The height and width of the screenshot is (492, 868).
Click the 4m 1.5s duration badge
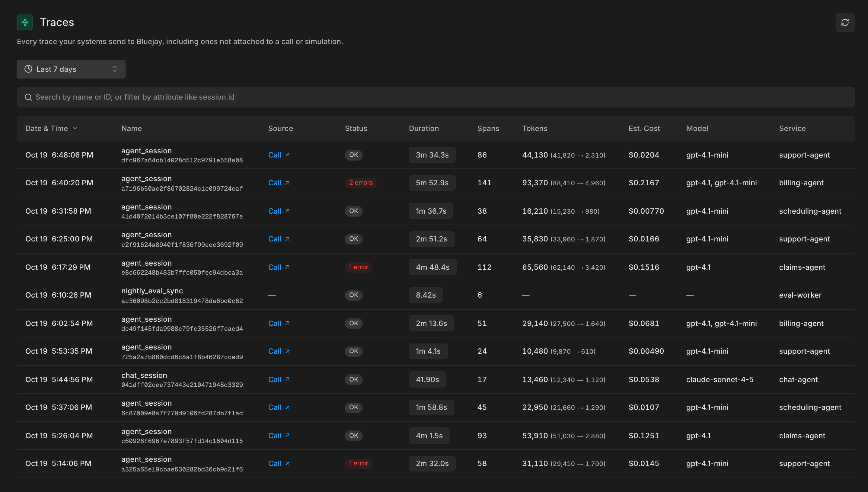click(429, 435)
